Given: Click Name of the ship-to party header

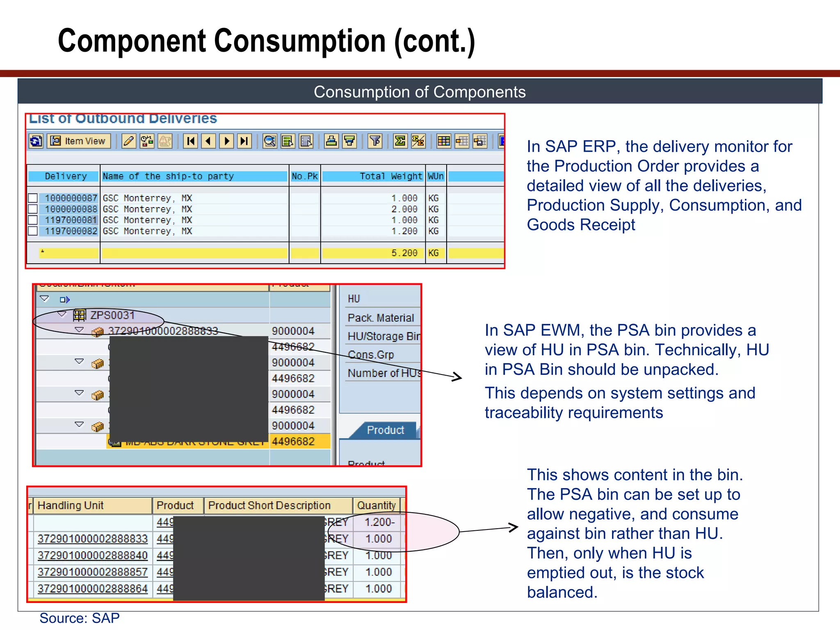Looking at the screenshot, I should (x=194, y=176).
